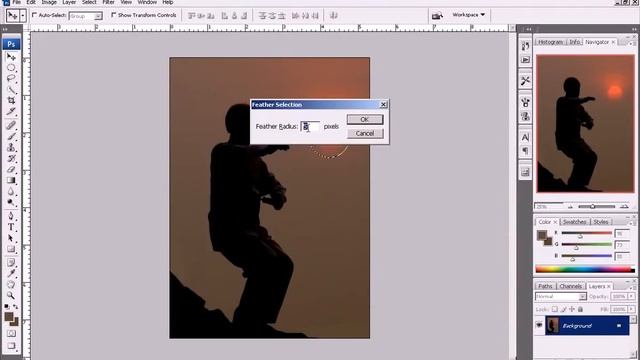This screenshot has width=640, height=360.
Task: Select the Move tool in toolbox
Action: [x=11, y=57]
